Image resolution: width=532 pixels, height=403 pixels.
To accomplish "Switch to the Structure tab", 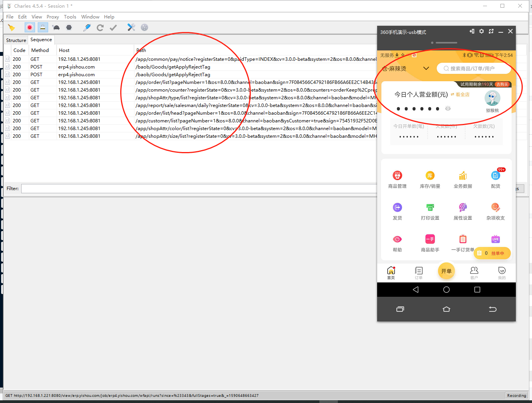I will [x=16, y=40].
